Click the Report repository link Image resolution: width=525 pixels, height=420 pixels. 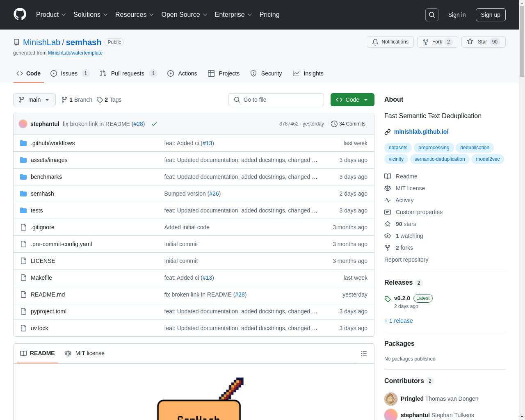pos(406,260)
